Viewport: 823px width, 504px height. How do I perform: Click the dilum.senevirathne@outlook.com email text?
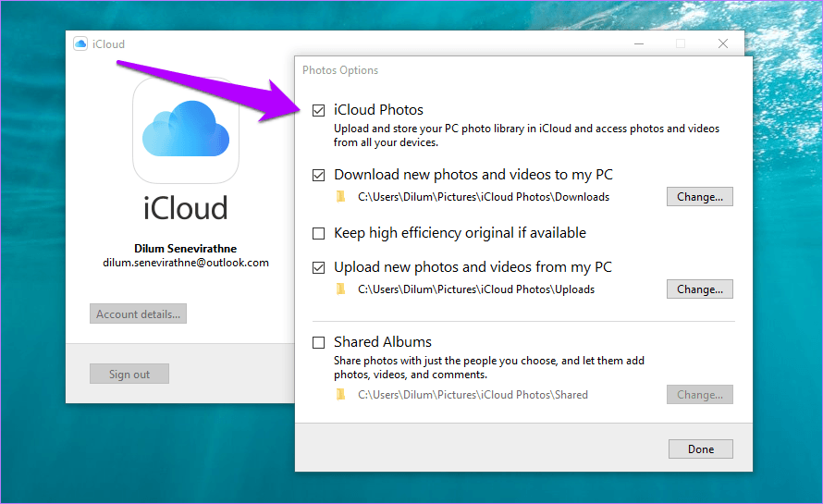186,263
